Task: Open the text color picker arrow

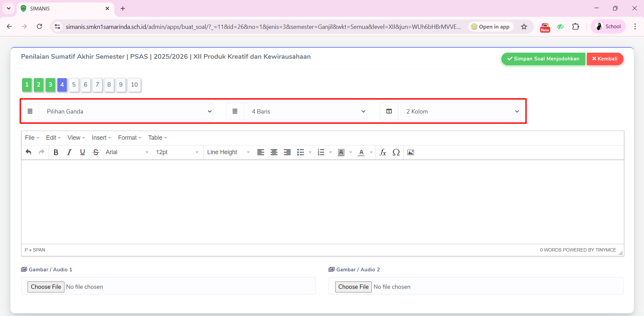Action: 371,152
